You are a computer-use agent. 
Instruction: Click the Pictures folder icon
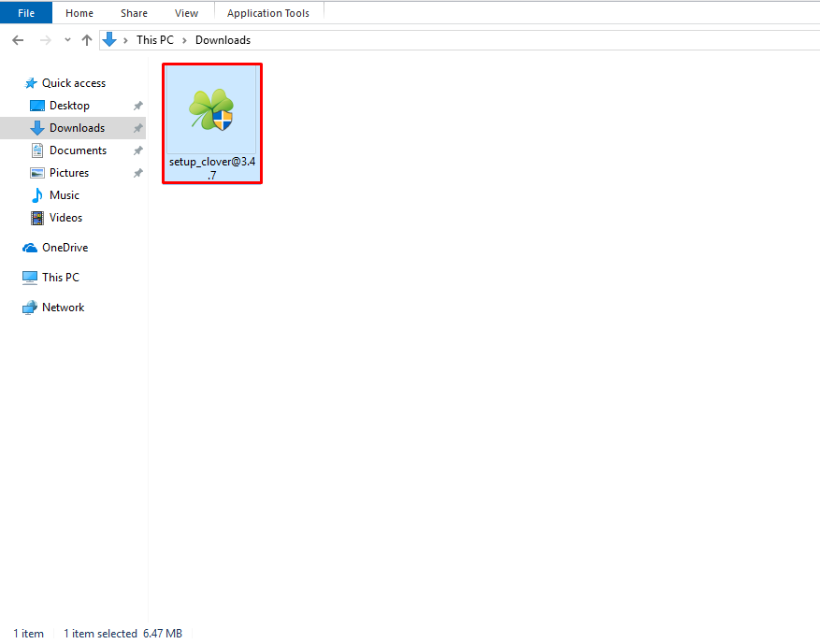(37, 173)
